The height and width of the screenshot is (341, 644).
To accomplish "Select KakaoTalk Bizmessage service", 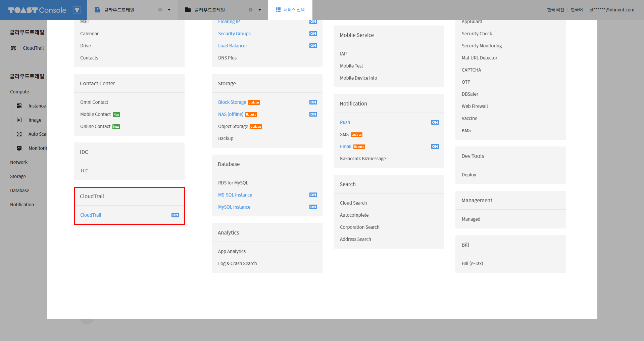I will pos(363,159).
